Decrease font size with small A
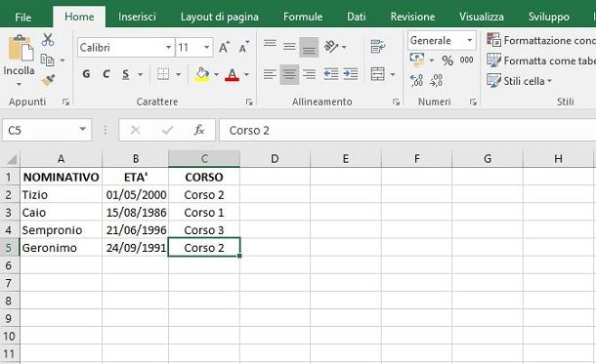This screenshot has width=596, height=364. (243, 48)
